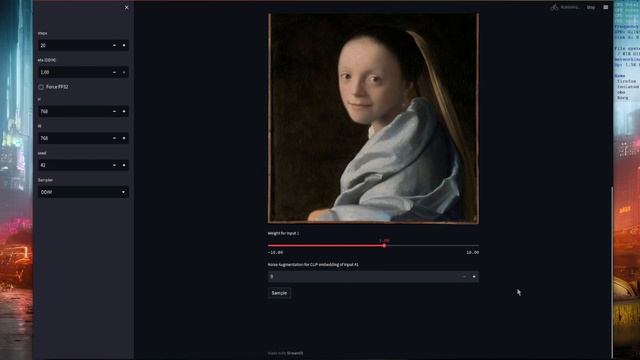
Task: Enable the Force FP32 checkbox
Action: (41, 87)
